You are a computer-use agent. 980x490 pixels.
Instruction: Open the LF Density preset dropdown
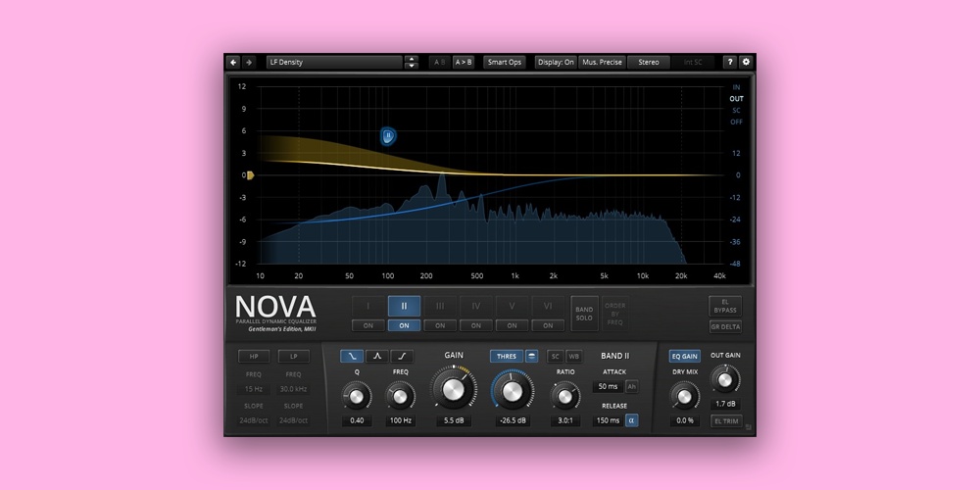click(334, 62)
